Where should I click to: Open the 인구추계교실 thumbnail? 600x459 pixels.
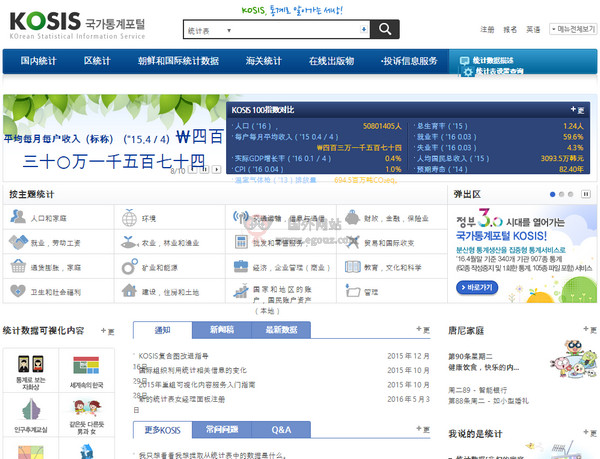pyautogui.click(x=31, y=415)
